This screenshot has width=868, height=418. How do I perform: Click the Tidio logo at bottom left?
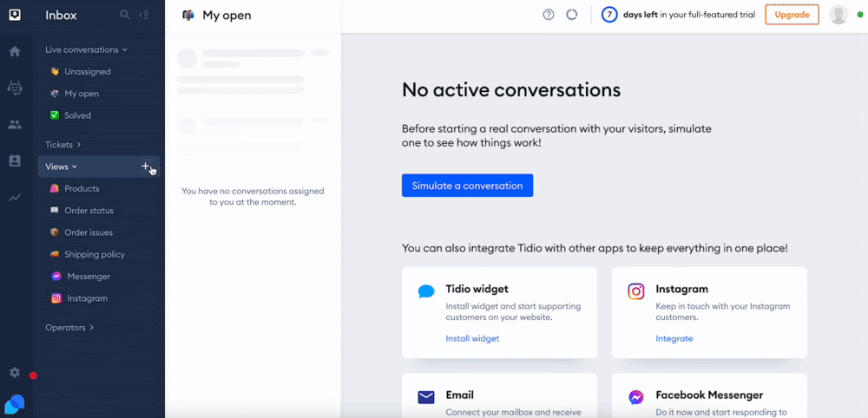click(x=15, y=405)
